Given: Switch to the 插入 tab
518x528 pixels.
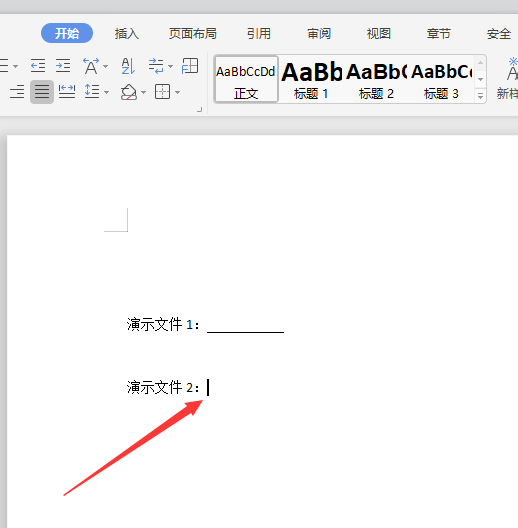Looking at the screenshot, I should 127,33.
